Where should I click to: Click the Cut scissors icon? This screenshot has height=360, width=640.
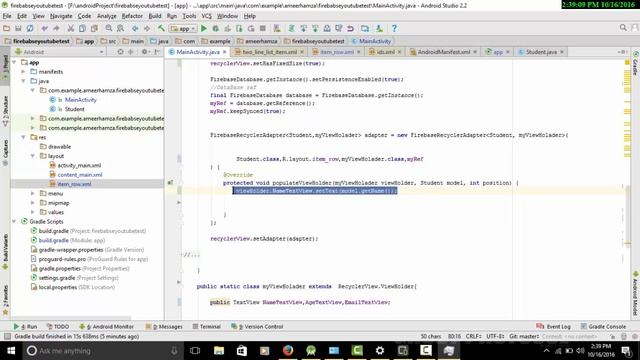71,29
